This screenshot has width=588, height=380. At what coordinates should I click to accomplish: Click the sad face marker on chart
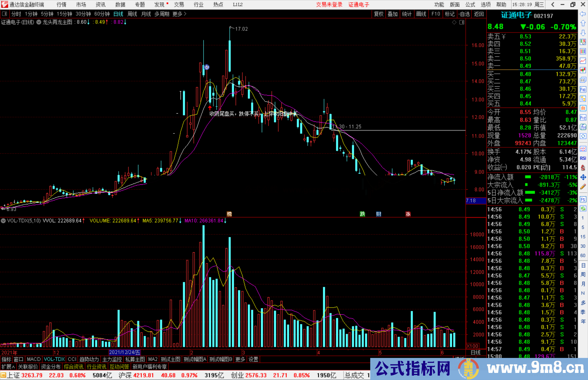pyautogui.click(x=207, y=67)
